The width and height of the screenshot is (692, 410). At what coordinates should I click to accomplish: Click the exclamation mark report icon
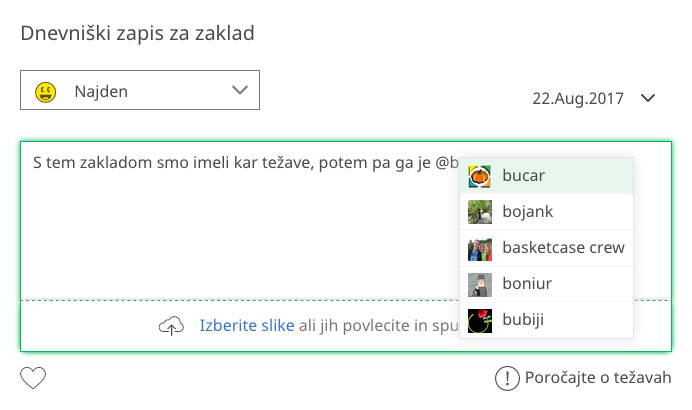pos(507,378)
